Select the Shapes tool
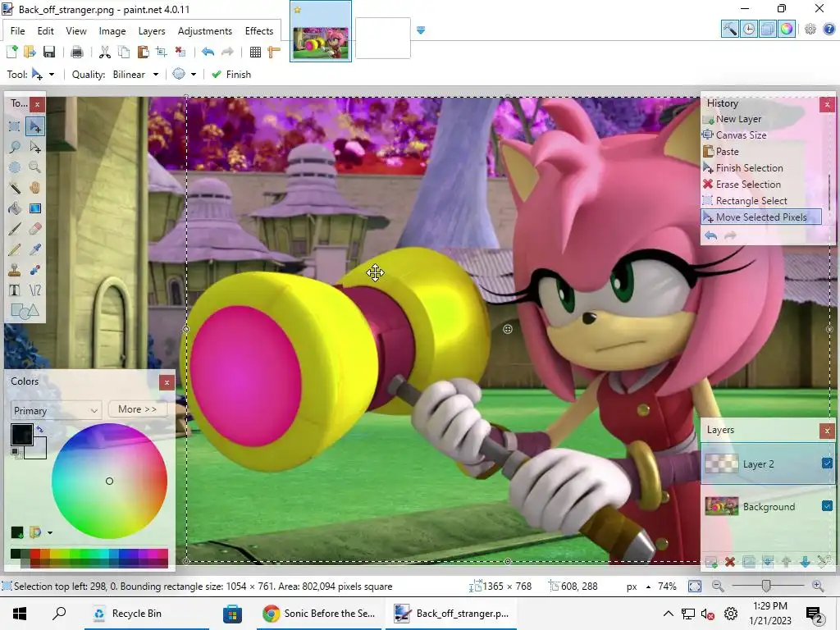Image resolution: width=840 pixels, height=630 pixels. (x=25, y=311)
